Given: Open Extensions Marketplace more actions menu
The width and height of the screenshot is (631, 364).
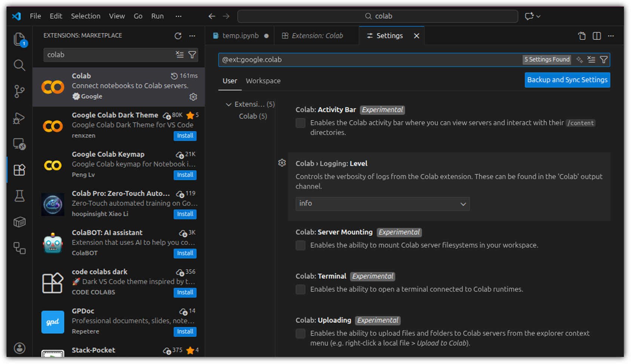Looking at the screenshot, I should point(192,36).
